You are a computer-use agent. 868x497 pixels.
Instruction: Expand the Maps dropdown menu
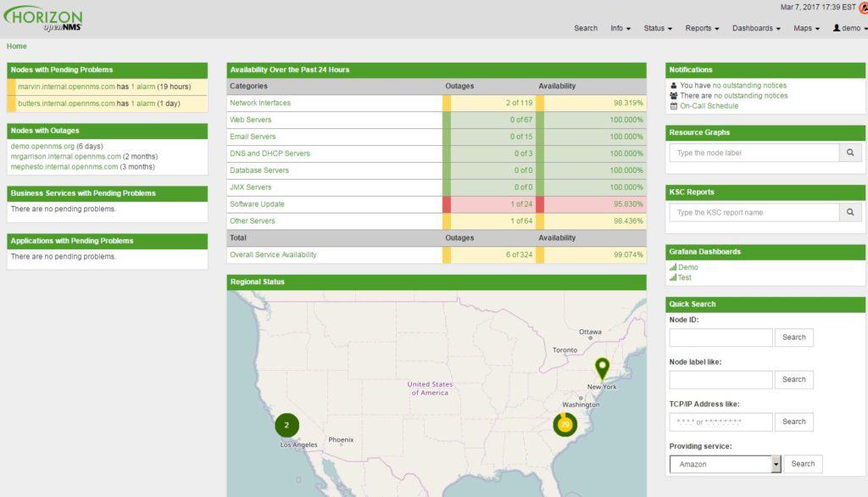pos(806,28)
